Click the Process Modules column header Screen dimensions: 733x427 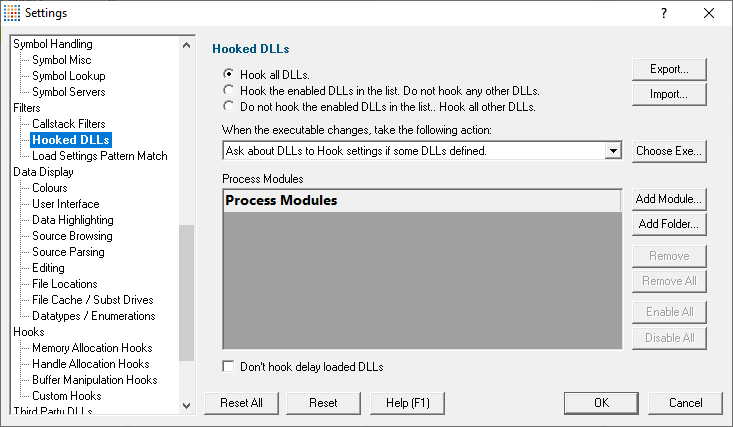[422, 201]
